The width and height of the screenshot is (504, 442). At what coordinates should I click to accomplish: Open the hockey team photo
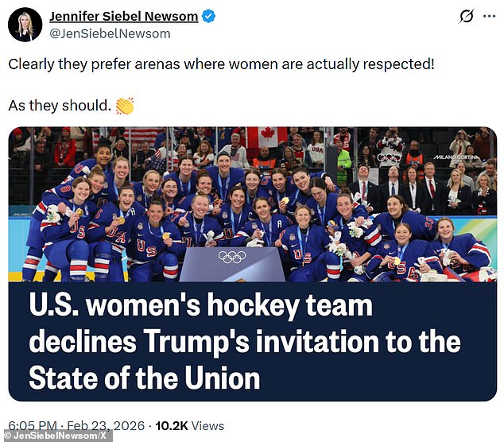252,207
